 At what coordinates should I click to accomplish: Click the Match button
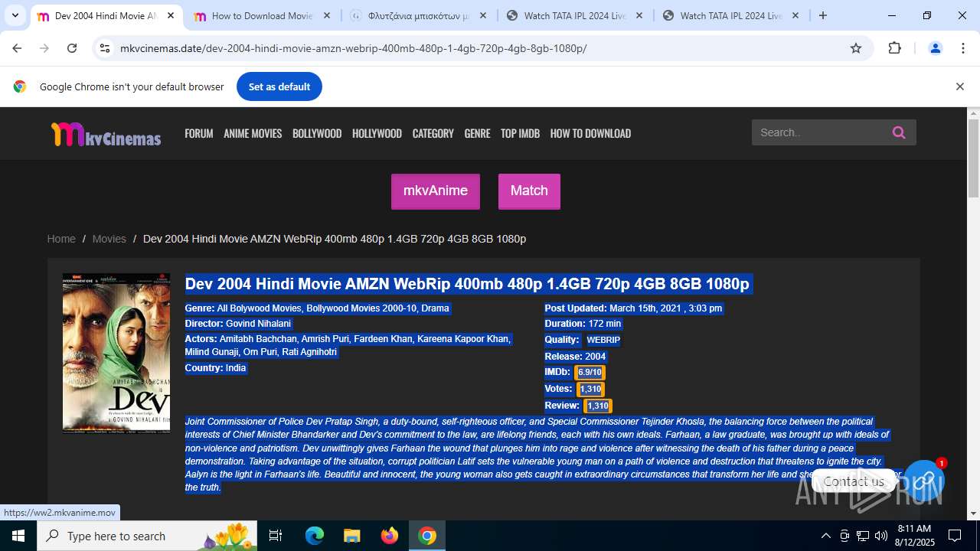[529, 191]
